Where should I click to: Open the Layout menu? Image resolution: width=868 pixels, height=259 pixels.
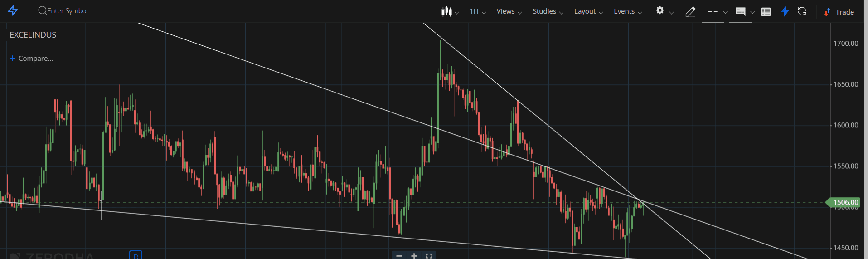tap(588, 11)
